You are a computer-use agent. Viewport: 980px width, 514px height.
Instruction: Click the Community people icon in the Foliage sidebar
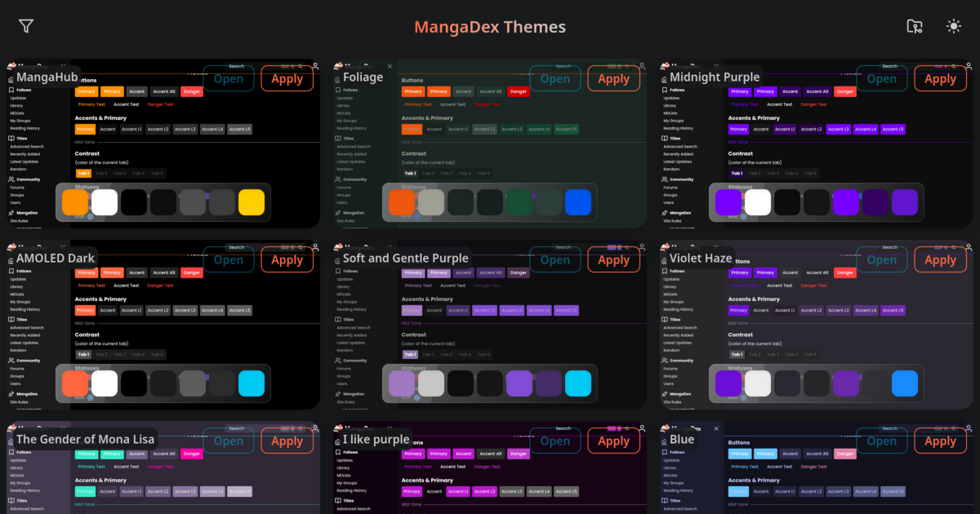(337, 179)
